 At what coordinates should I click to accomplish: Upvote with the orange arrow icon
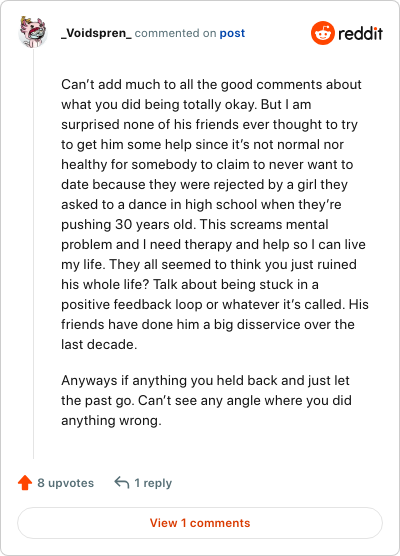tap(25, 483)
